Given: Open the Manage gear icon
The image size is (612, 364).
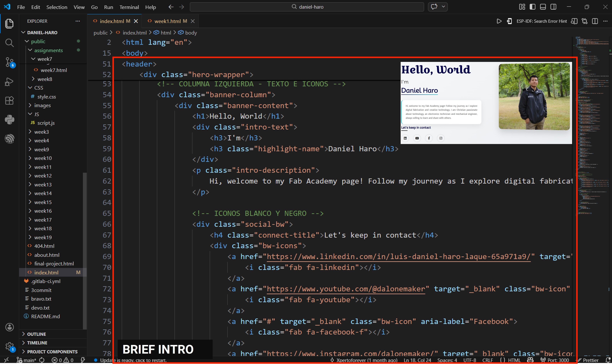Looking at the screenshot, I should point(9,346).
